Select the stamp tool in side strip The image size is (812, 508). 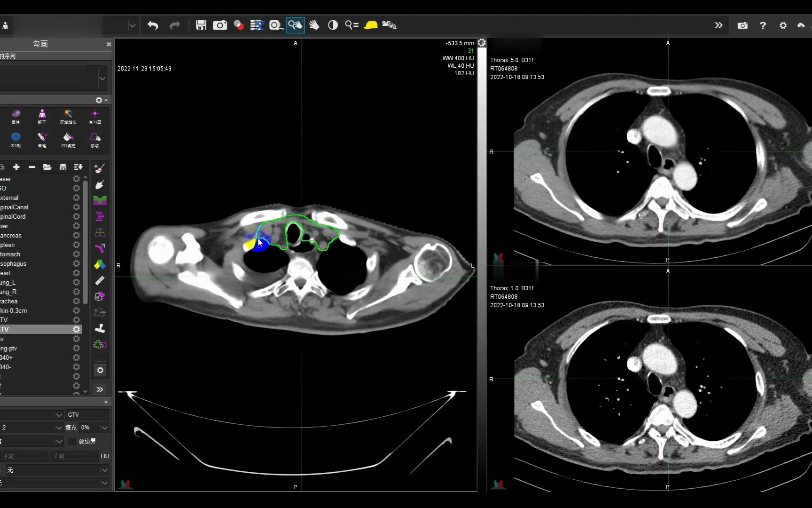point(100,328)
